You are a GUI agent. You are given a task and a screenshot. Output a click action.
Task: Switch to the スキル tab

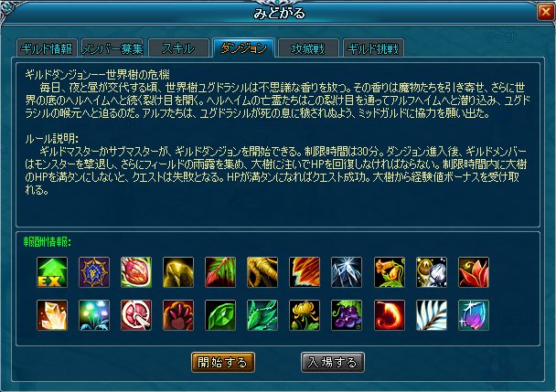click(x=178, y=48)
